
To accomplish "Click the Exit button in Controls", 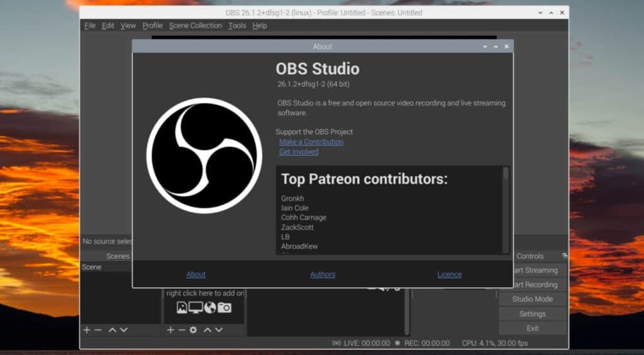I will 533,328.
